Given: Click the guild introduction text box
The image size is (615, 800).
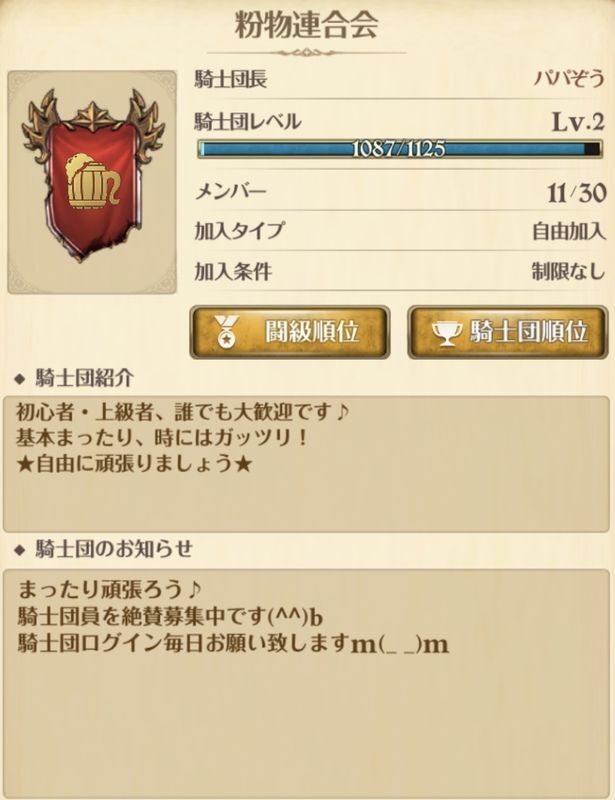Looking at the screenshot, I should pyautogui.click(x=306, y=464).
